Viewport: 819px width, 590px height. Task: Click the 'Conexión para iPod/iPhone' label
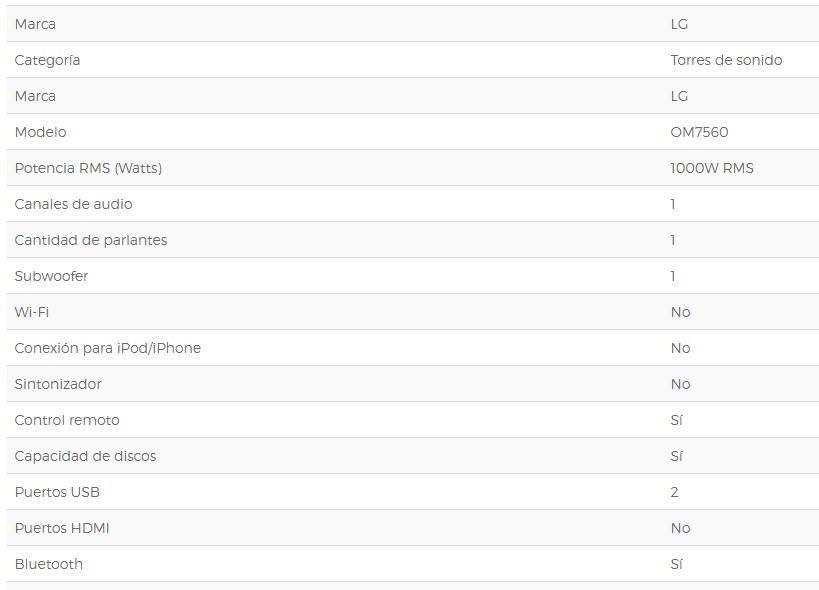(107, 348)
